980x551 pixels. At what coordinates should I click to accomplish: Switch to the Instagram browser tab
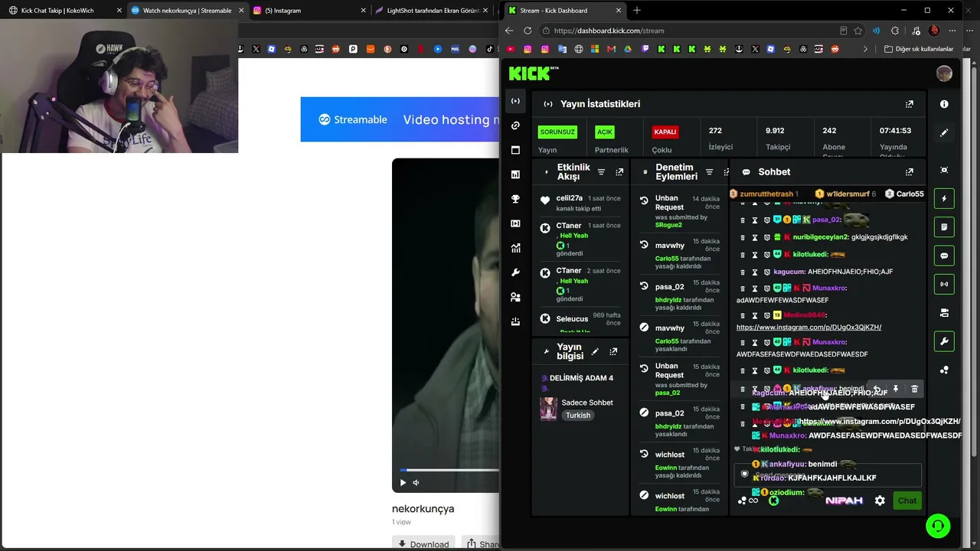tap(309, 11)
